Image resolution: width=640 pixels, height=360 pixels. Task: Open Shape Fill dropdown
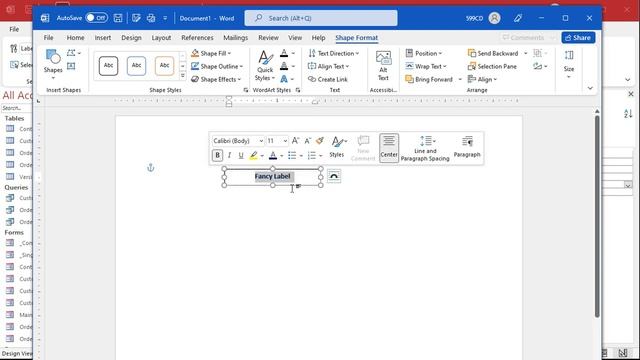[211, 53]
